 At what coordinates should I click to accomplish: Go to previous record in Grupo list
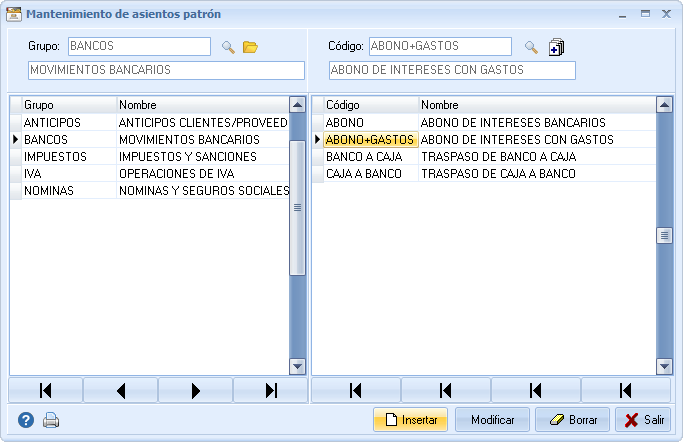click(x=121, y=391)
